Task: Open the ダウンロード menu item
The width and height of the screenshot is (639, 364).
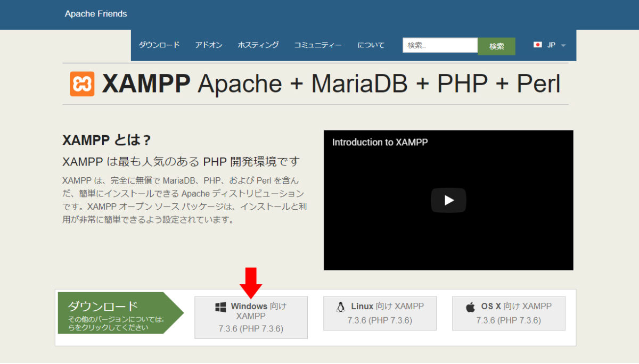Action: pos(159,45)
